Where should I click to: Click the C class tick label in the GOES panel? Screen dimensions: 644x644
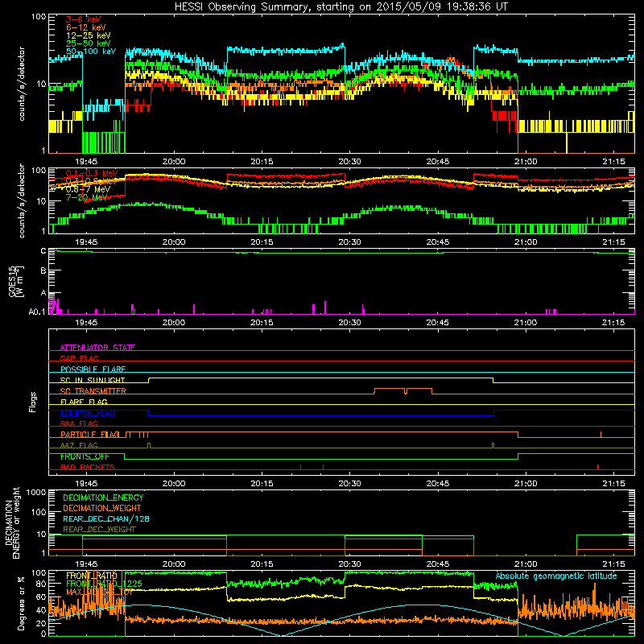[43, 251]
